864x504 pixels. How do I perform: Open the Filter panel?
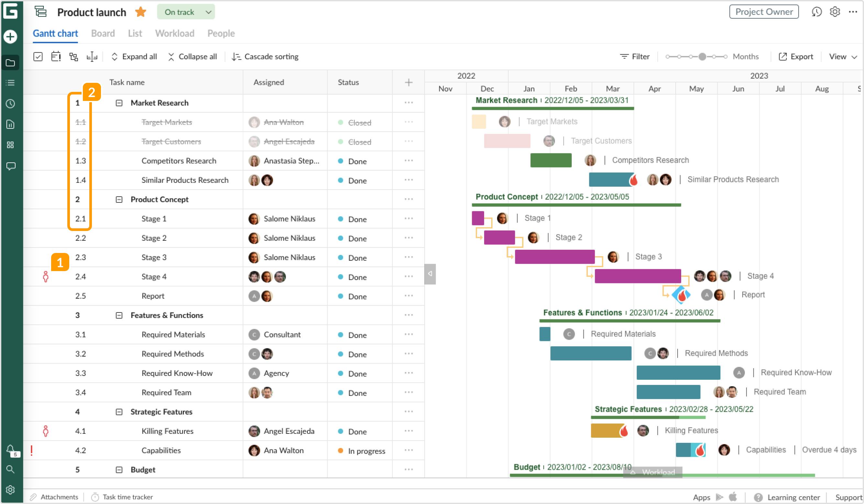635,56
